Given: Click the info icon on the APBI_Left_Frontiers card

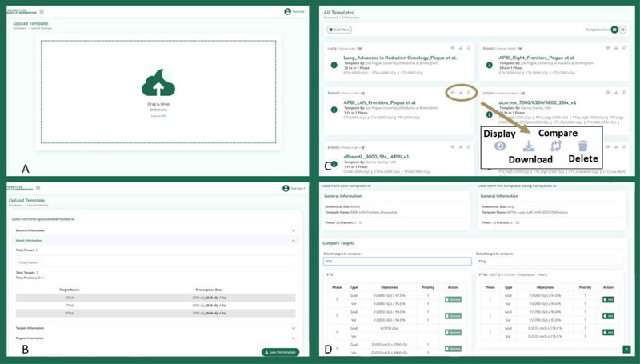Looking at the screenshot, I should [334, 110].
